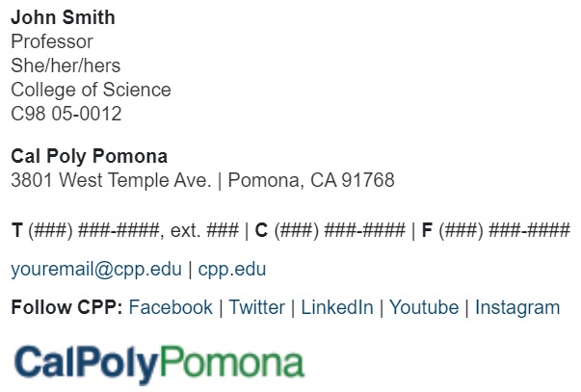Screen dimensions: 581x392
Task: Click the bold Cal Poly Pomona heading
Action: pyautogui.click(x=89, y=156)
